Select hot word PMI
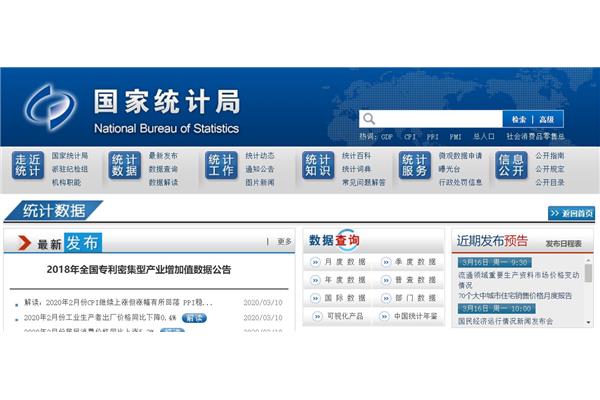The width and height of the screenshot is (600, 400). click(x=455, y=137)
